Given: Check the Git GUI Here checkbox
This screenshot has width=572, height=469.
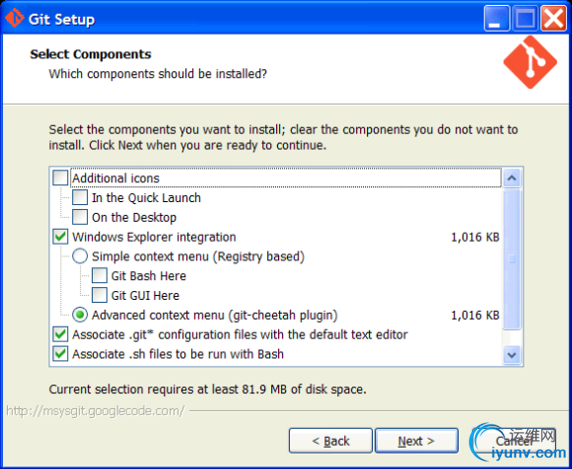Looking at the screenshot, I should (100, 295).
